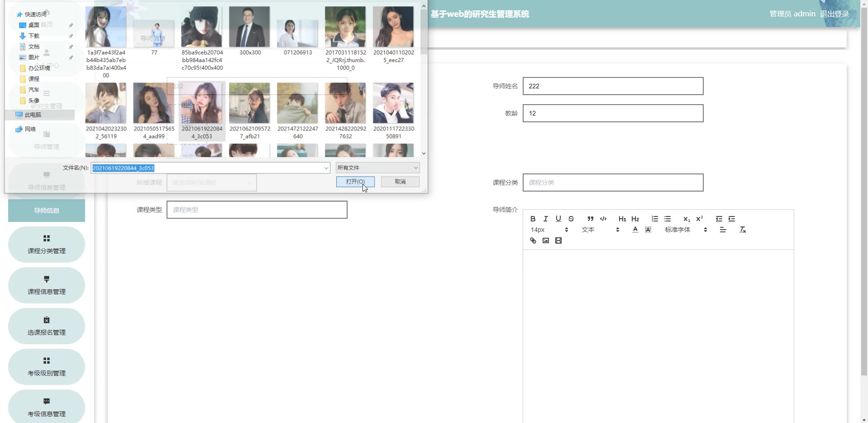The width and height of the screenshot is (868, 423).
Task: Select thumbnail named 77
Action: [154, 37]
